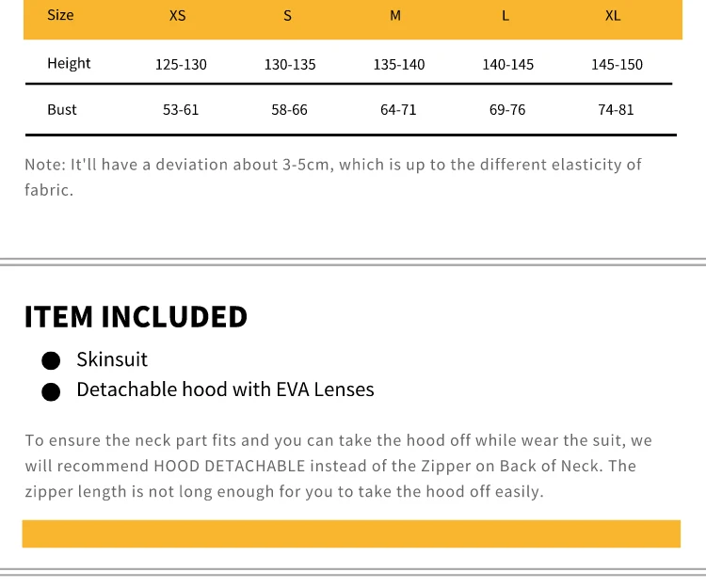Select the L size column header
Viewport: 706px width, 588px height.
pyautogui.click(x=505, y=16)
